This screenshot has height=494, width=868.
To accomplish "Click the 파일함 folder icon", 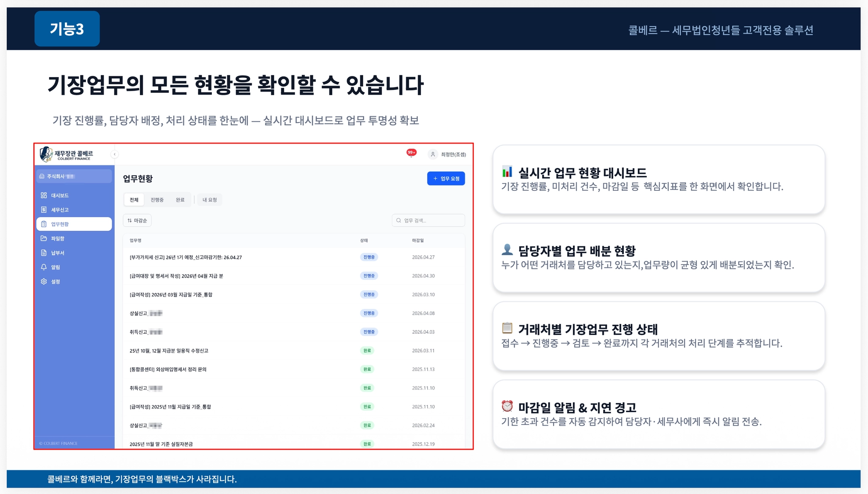I will [44, 238].
